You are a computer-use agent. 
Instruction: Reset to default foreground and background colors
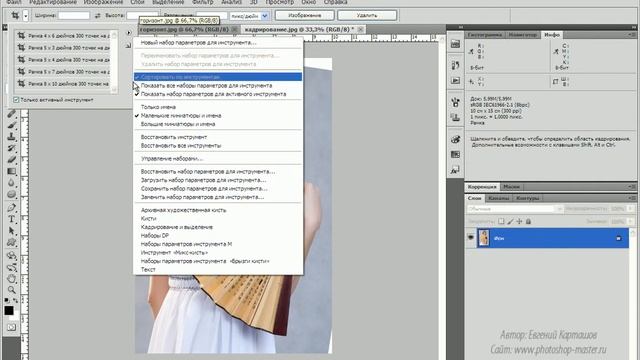(x=7, y=300)
